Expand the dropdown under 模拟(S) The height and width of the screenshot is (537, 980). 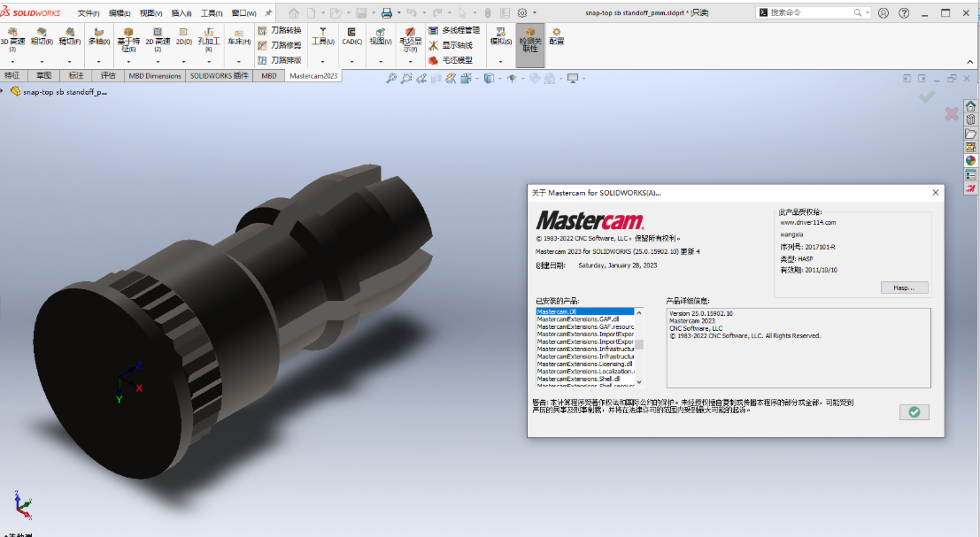pos(501,62)
